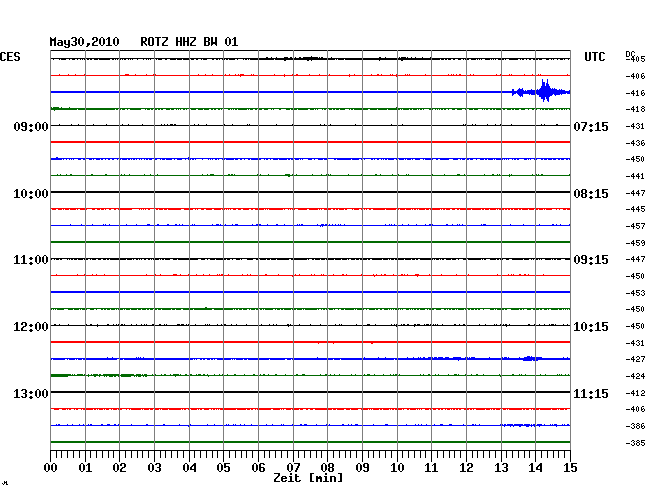Select minute 15 on the time axis
This screenshot has height=494, width=650.
[x=570, y=467]
